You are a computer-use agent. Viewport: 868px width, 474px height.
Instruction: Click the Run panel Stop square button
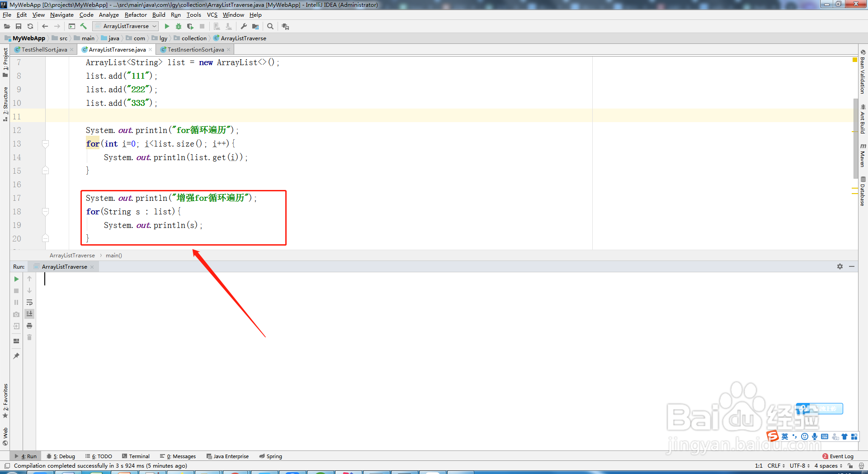(16, 291)
